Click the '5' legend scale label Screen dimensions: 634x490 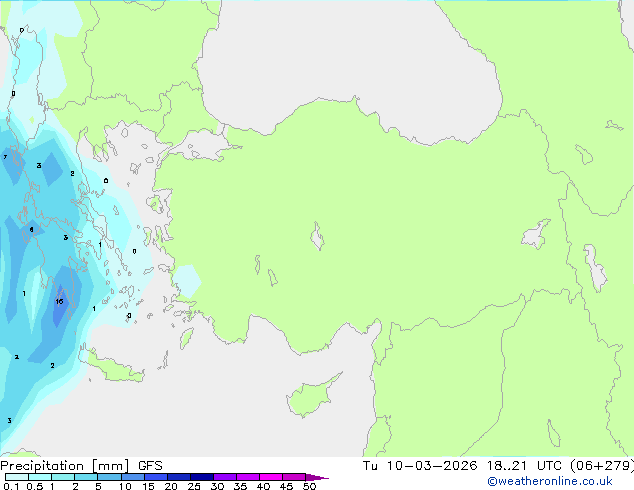click(x=98, y=486)
